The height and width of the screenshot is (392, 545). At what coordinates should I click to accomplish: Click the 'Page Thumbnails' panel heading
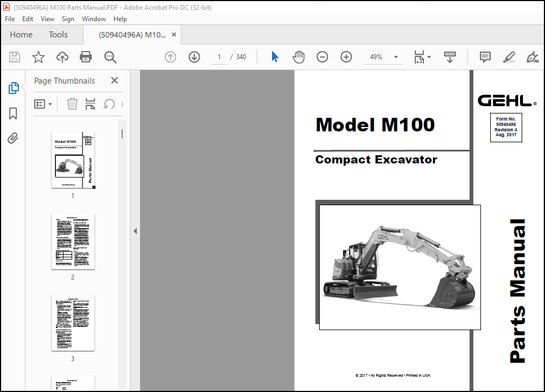pyautogui.click(x=65, y=80)
